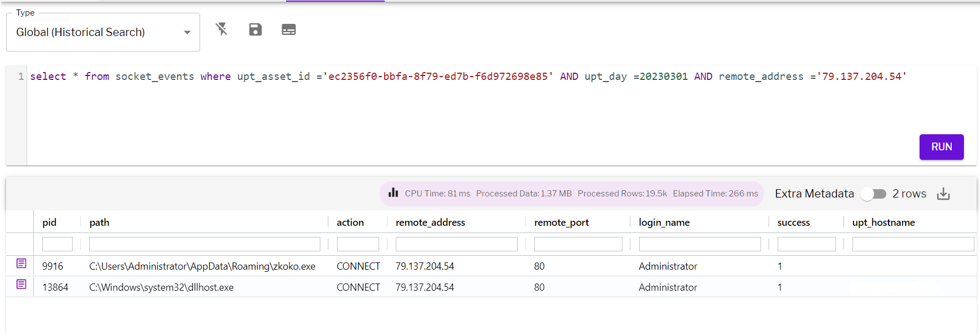Save the query with floppy disk icon

(255, 29)
